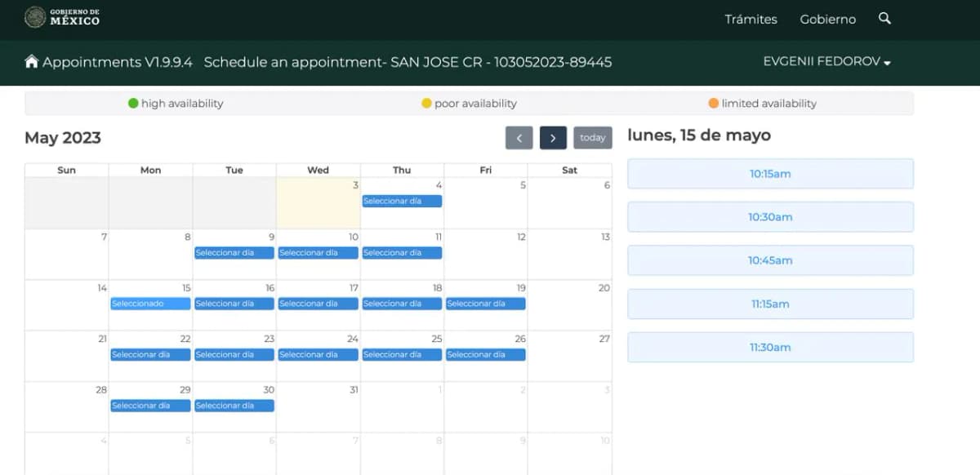Select day May 4 on calendar

(402, 201)
